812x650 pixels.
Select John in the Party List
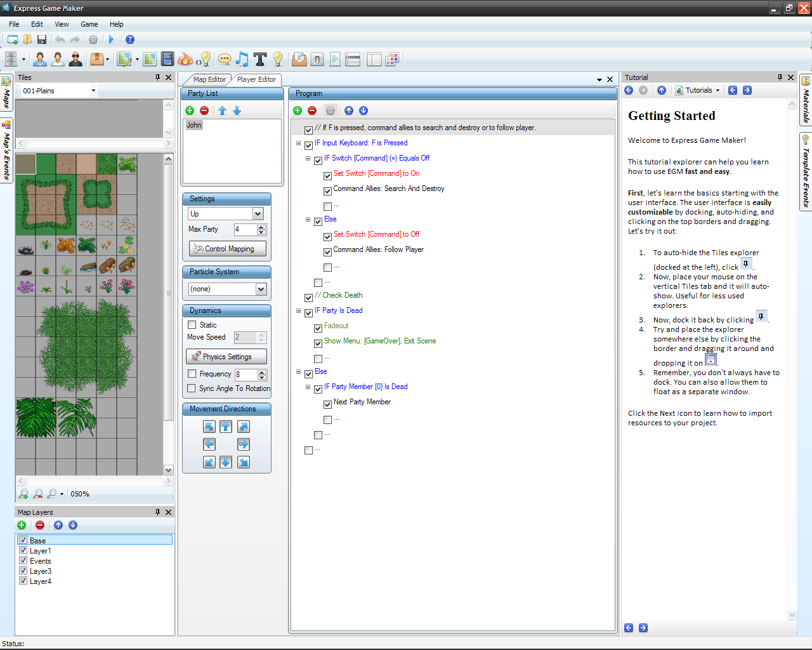click(x=194, y=125)
